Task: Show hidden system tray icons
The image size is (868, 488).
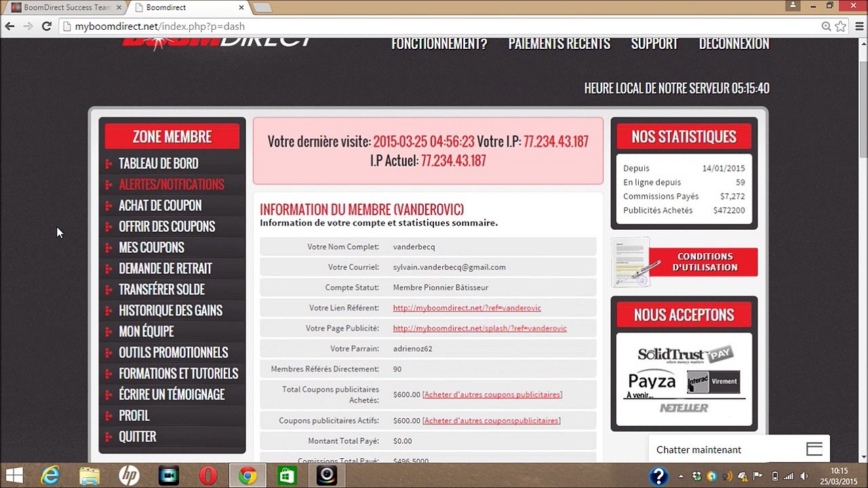Action: [x=682, y=476]
